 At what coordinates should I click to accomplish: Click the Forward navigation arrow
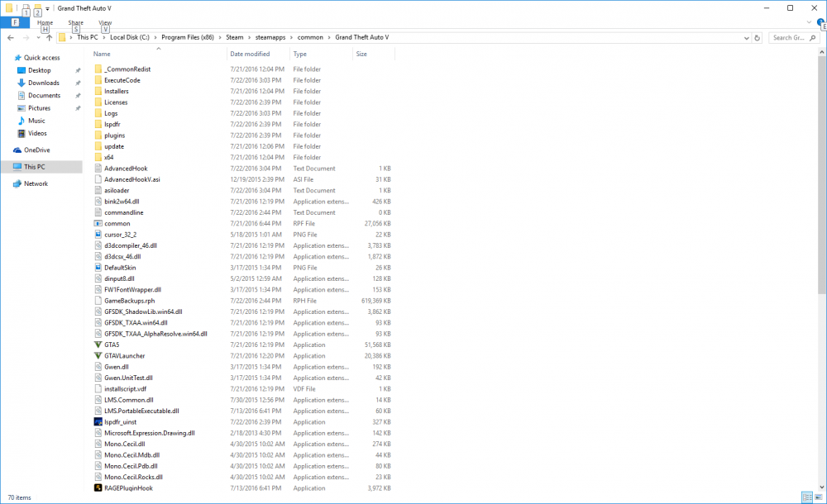pos(26,37)
